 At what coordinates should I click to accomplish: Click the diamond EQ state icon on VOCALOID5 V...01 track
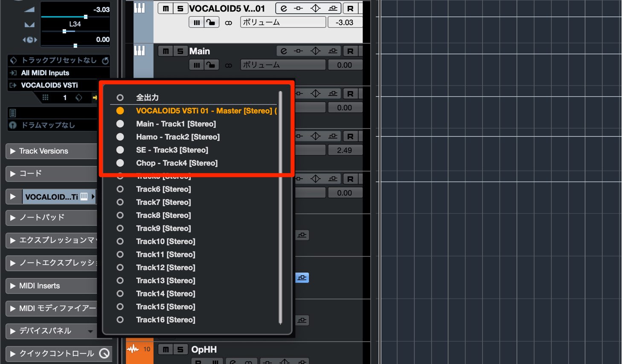tap(316, 8)
